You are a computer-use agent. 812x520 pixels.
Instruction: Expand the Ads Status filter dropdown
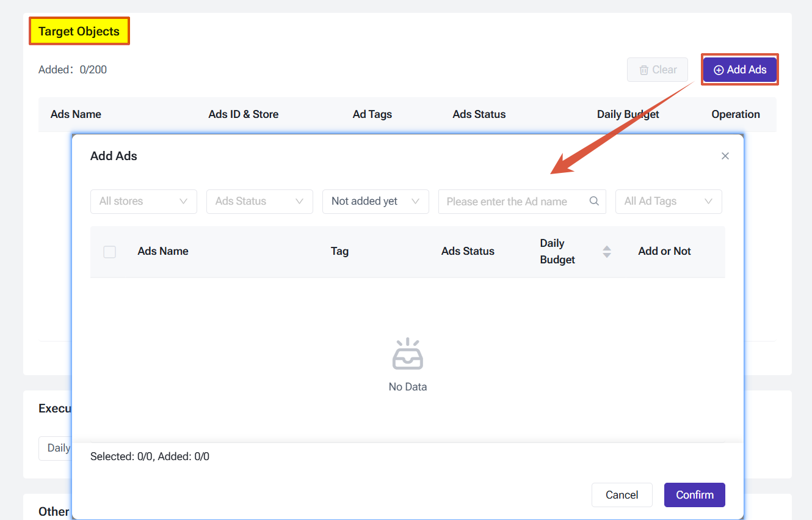pos(259,201)
